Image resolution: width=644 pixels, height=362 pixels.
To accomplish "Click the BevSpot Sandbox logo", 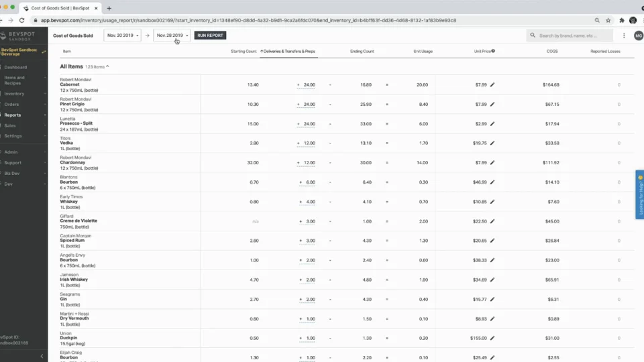I will [19, 36].
